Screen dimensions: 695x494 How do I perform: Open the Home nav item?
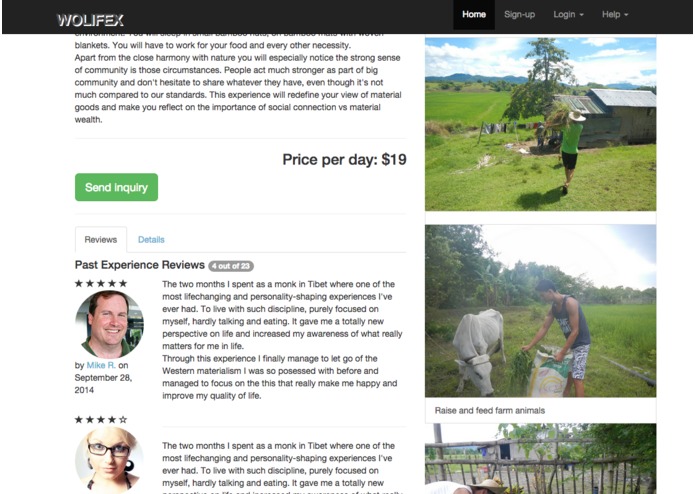coord(474,15)
